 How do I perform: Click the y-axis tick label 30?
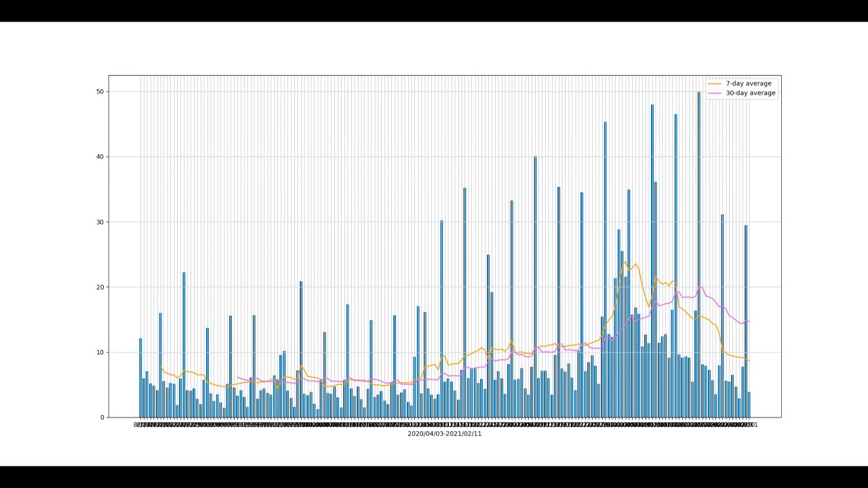coord(100,222)
